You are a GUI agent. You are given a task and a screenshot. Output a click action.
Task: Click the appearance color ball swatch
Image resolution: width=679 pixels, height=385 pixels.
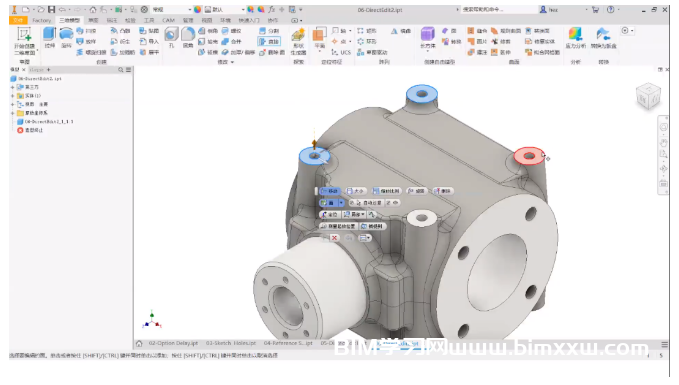pos(197,9)
